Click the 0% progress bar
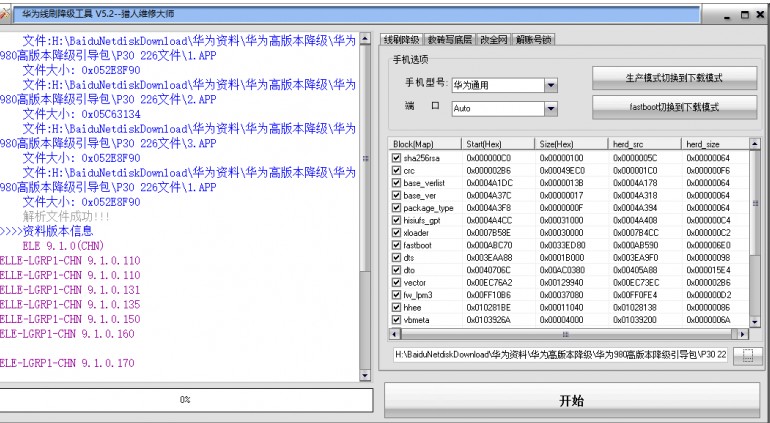770x423 pixels. click(x=185, y=400)
